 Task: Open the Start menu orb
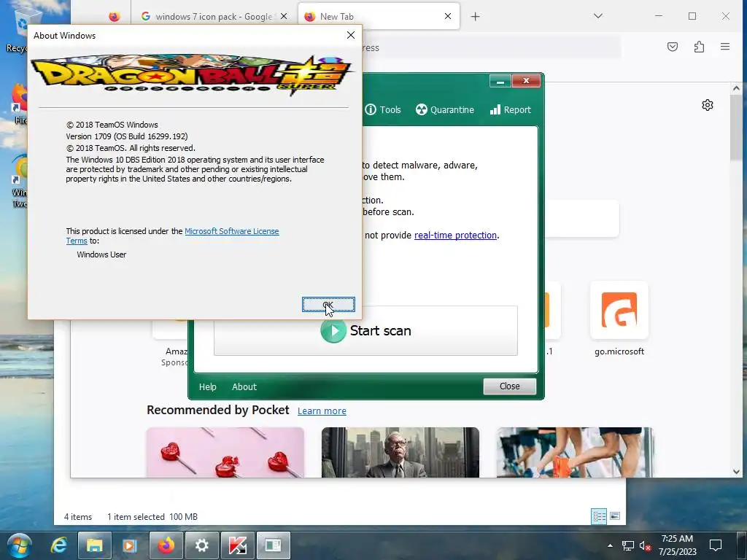[20, 545]
